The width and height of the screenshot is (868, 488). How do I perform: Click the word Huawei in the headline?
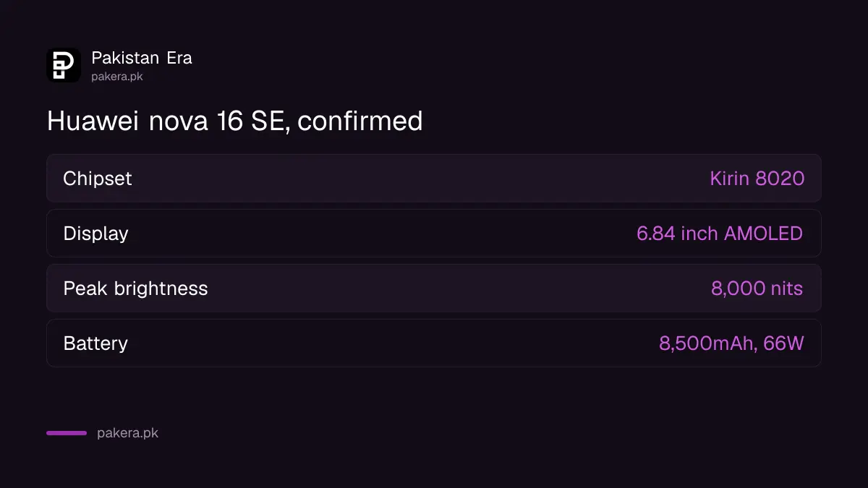[x=93, y=121]
